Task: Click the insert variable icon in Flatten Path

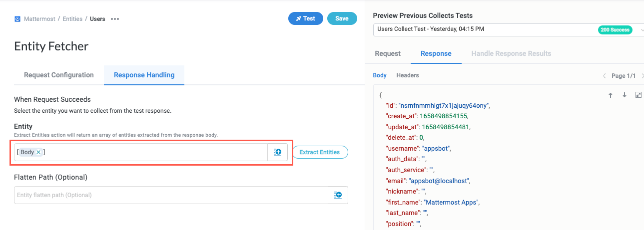Action: click(x=338, y=195)
